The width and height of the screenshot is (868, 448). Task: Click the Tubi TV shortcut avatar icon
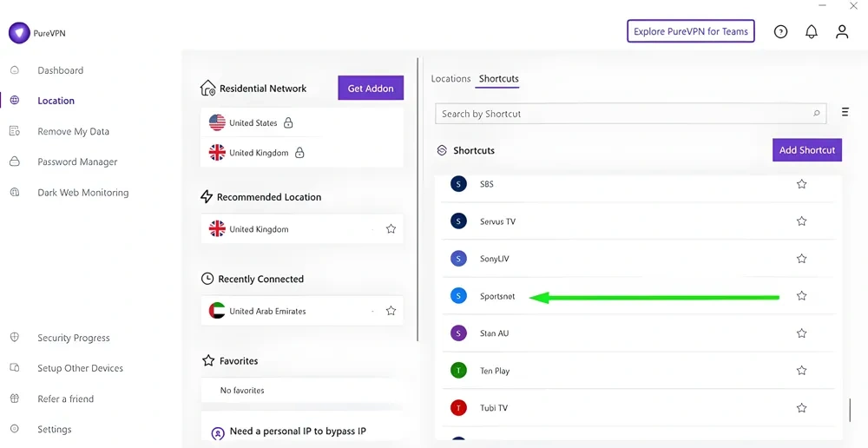pos(458,408)
